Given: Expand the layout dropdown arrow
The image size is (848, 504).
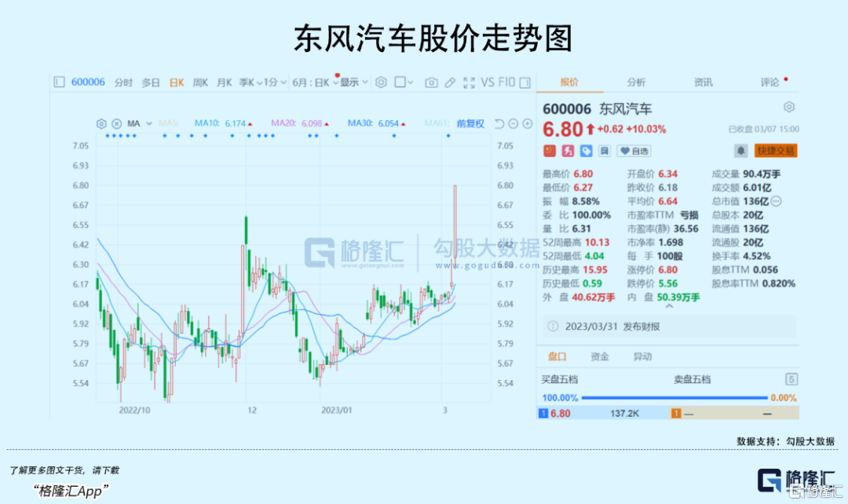Looking at the screenshot, I should (x=411, y=82).
